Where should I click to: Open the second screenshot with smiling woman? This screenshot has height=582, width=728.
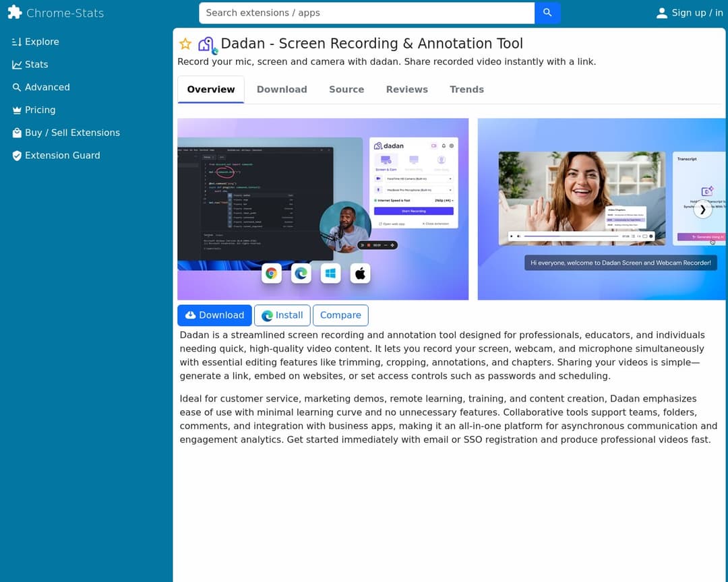pos(601,209)
